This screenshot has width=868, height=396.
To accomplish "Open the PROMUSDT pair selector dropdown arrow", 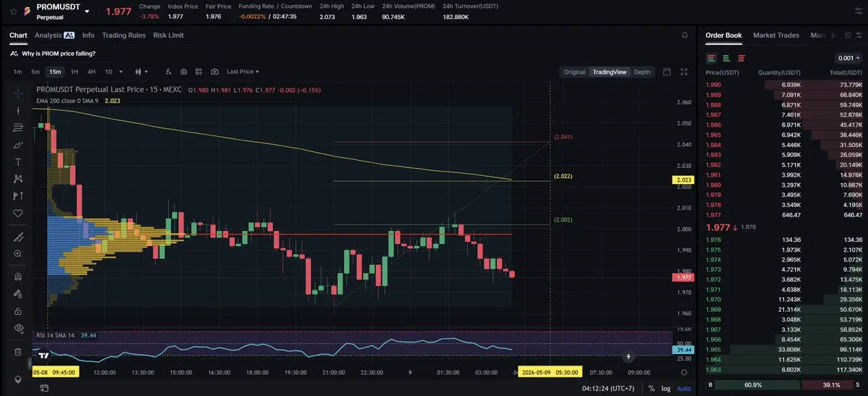I will pos(87,12).
